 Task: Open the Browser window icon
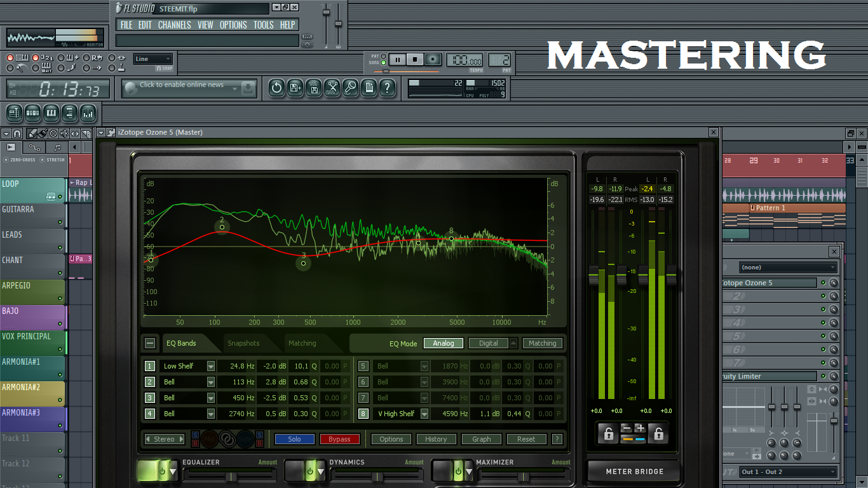point(70,114)
